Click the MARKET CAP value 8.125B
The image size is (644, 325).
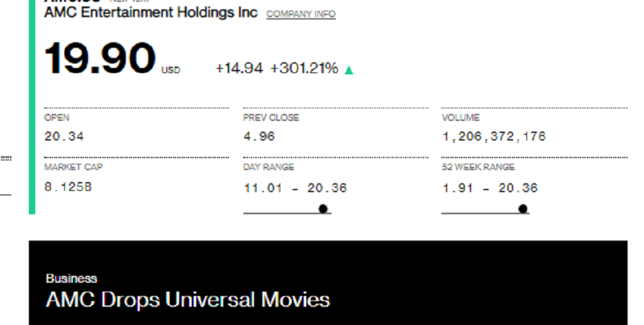pyautogui.click(x=68, y=187)
